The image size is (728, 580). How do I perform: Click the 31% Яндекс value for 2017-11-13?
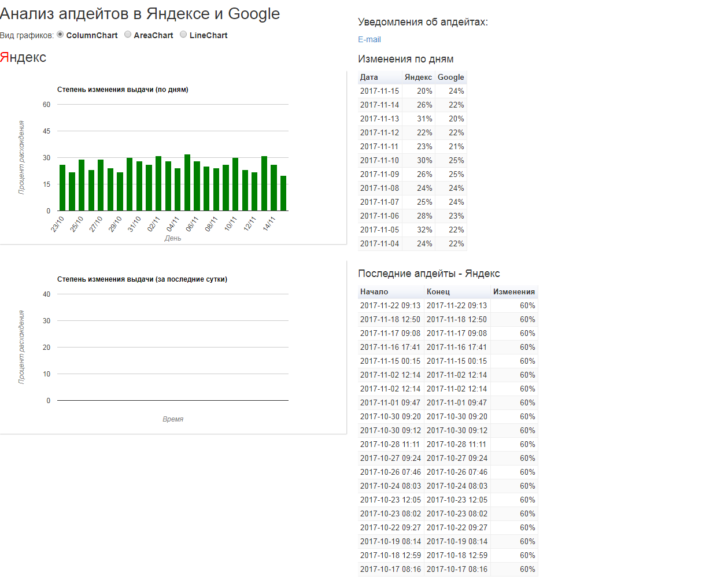[424, 119]
